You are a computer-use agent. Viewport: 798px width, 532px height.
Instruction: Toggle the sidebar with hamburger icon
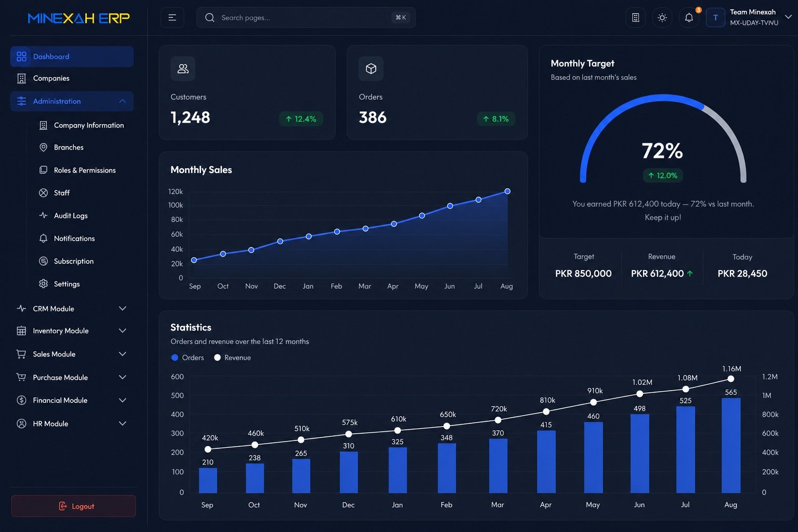tap(172, 18)
